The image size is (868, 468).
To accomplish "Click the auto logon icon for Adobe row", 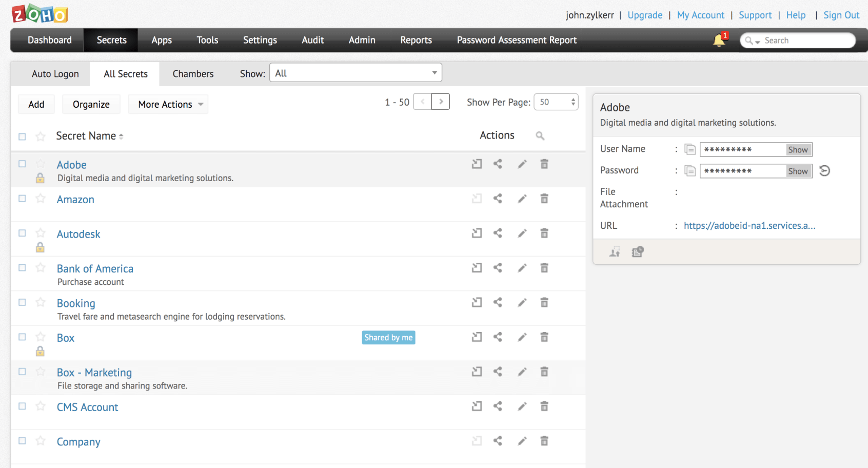I will pyautogui.click(x=477, y=164).
